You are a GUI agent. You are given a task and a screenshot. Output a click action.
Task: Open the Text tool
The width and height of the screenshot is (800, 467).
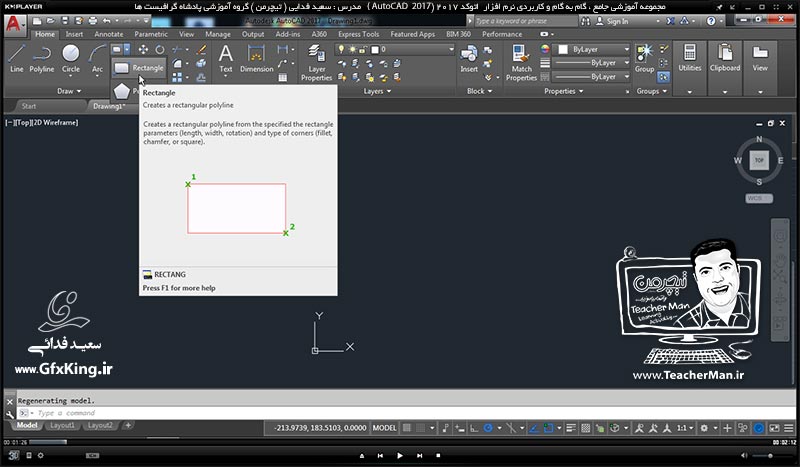click(226, 59)
